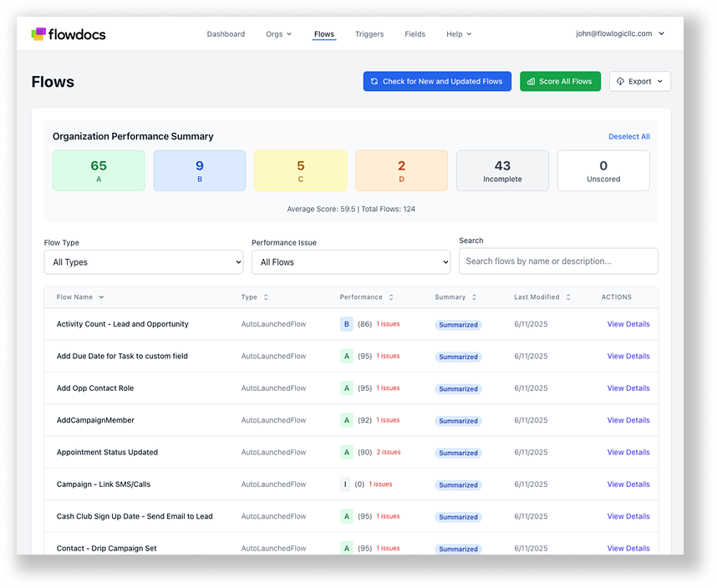Screen dimensions: 717x588
Task: Click 'Cash Club Sign Up Date - Send Email to Lead'
Action: (x=135, y=516)
